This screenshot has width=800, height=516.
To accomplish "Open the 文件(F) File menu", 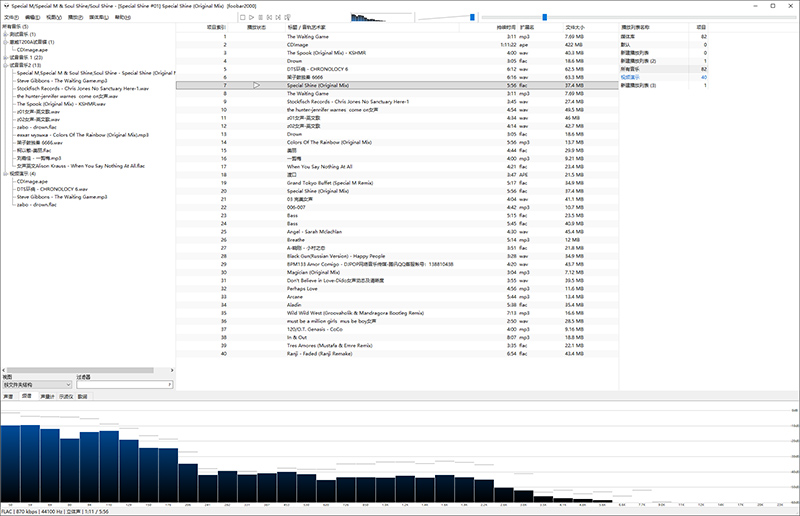I will pos(11,17).
